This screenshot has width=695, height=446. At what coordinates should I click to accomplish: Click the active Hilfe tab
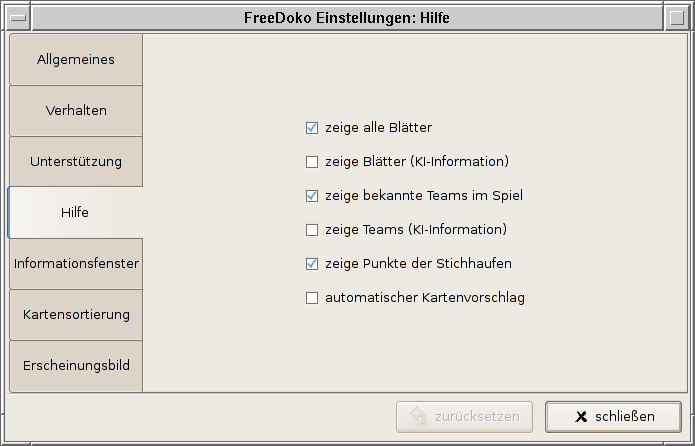click(x=76, y=213)
